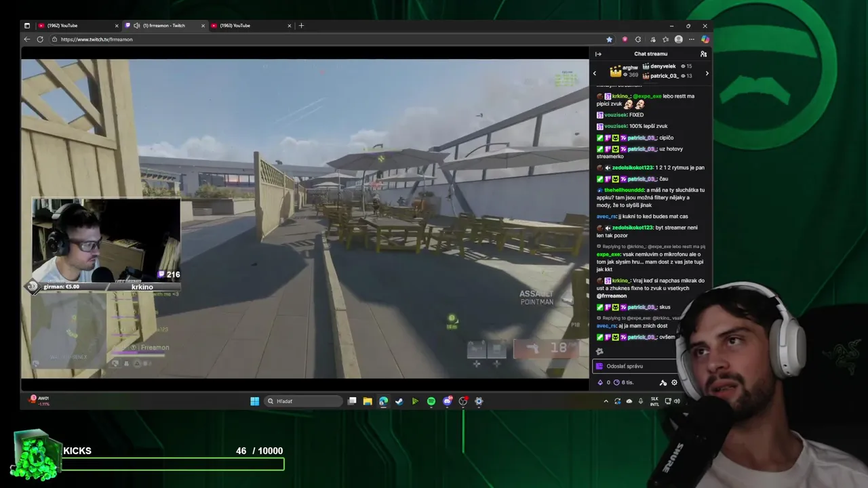Show next leaderboard entry in chat header
Screen dimensions: 868x488
click(x=707, y=73)
